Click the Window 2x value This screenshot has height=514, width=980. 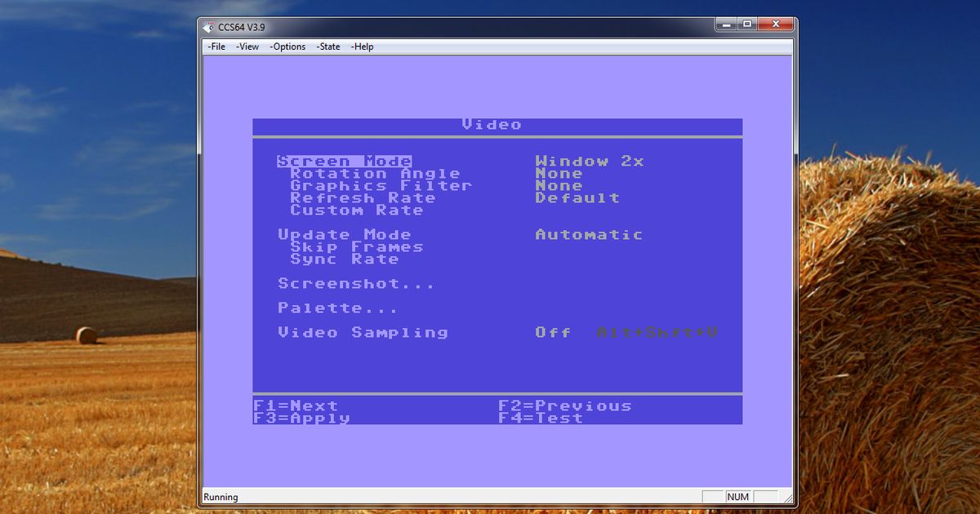coord(590,160)
